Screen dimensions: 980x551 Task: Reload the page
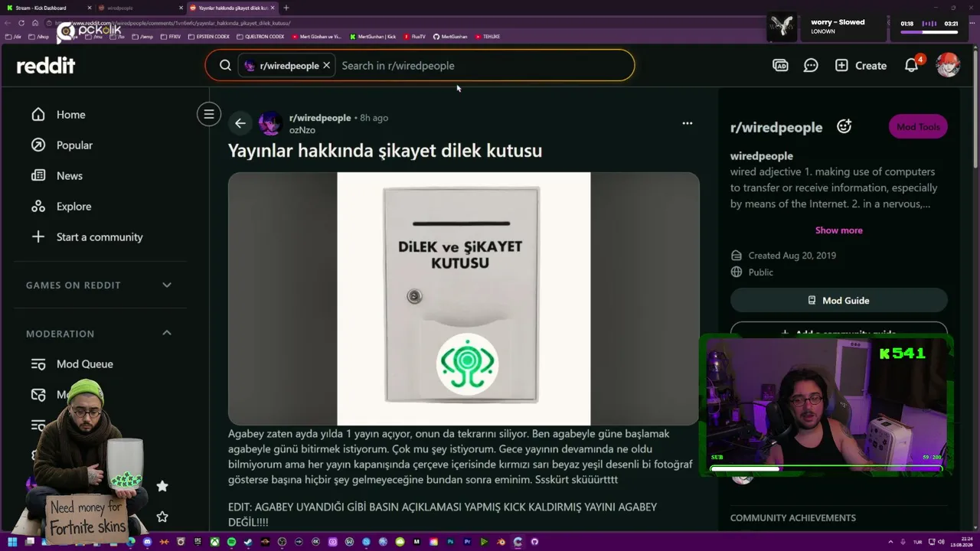click(x=21, y=23)
